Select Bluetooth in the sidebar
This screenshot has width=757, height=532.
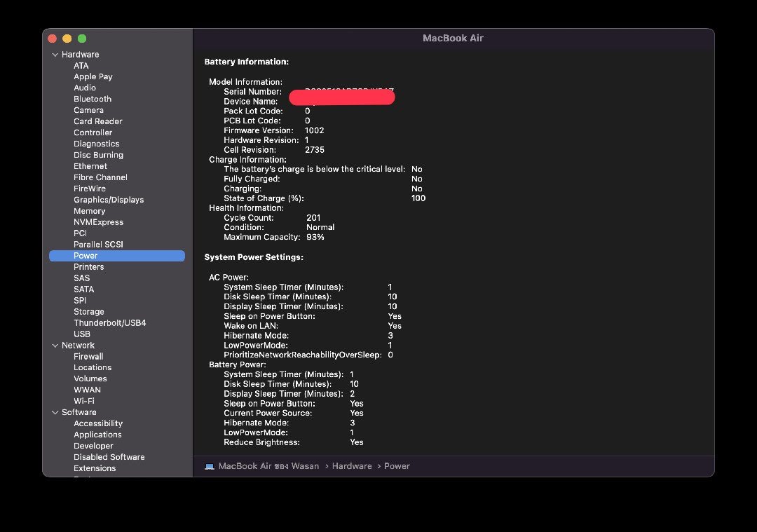point(93,99)
